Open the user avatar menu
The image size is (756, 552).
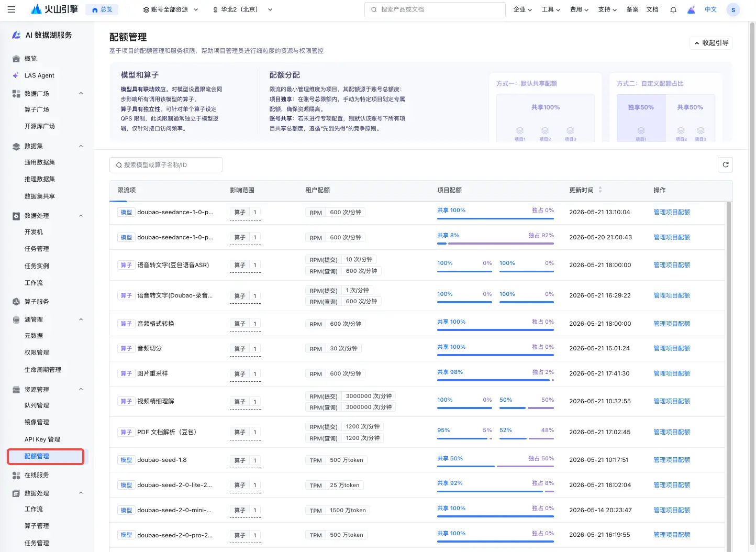click(733, 9)
